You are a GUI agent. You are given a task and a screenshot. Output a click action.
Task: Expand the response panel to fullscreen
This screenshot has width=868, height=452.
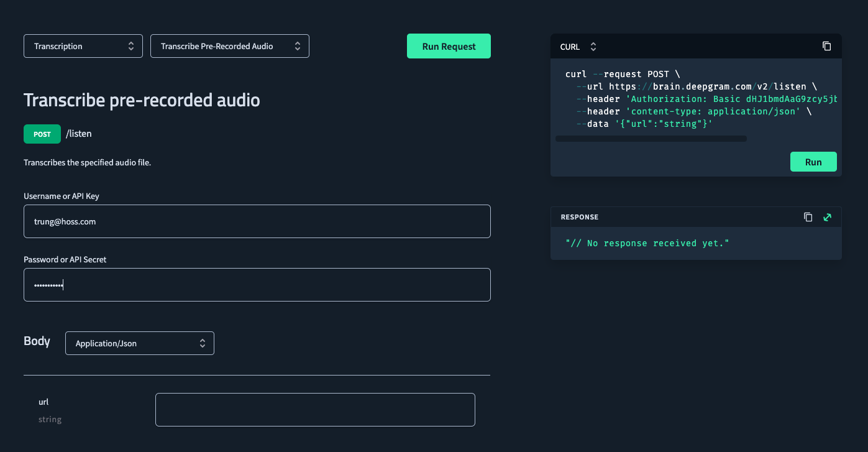tap(827, 217)
